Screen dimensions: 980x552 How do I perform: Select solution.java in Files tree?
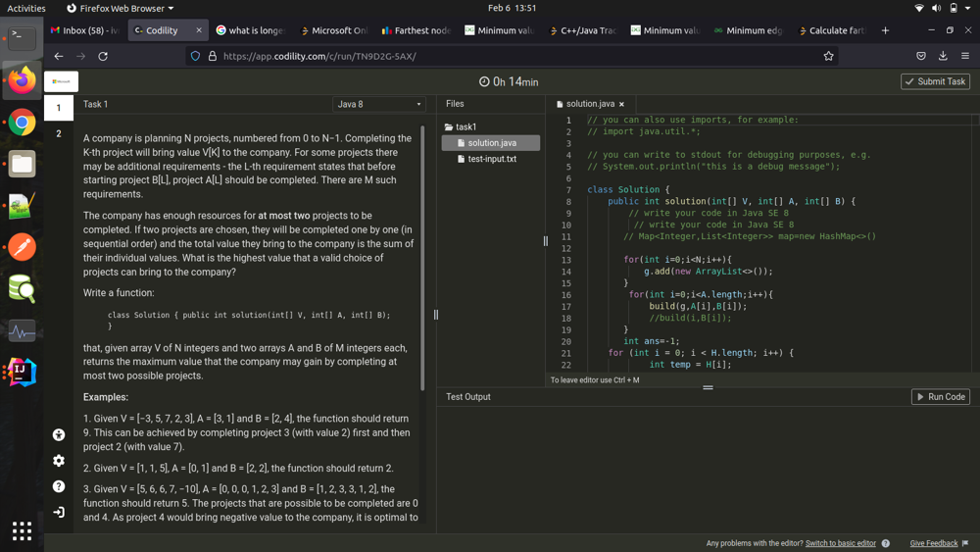491,143
